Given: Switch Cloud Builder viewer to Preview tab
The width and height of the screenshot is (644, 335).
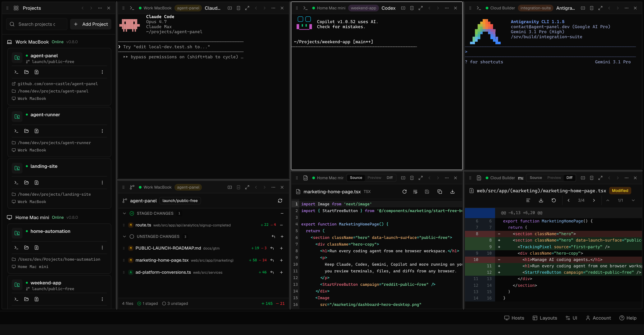Looking at the screenshot, I should (x=554, y=178).
